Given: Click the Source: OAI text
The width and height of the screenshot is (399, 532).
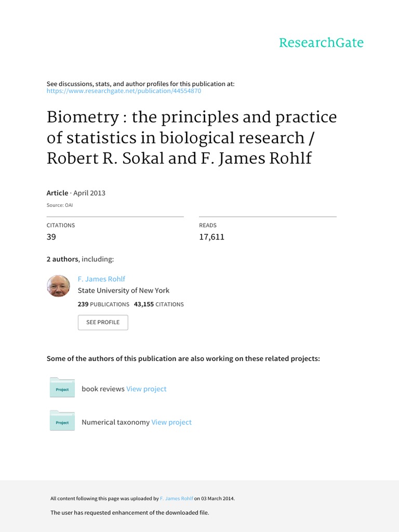Looking at the screenshot, I should pyautogui.click(x=60, y=205).
